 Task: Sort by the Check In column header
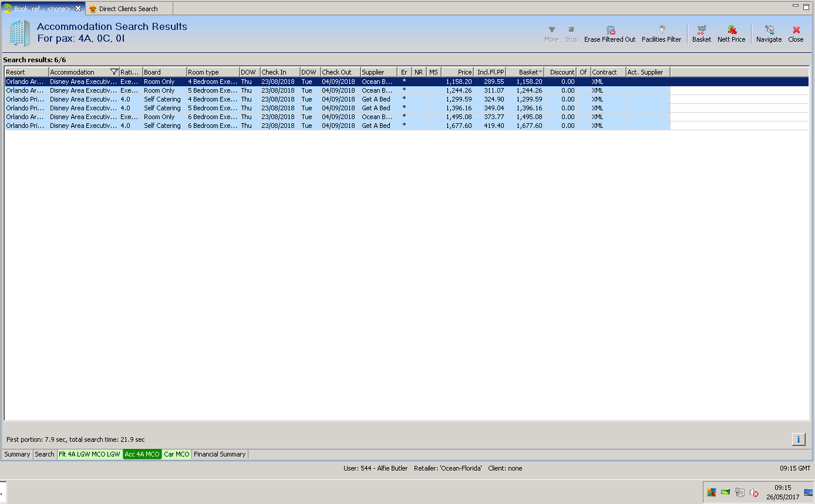click(280, 72)
